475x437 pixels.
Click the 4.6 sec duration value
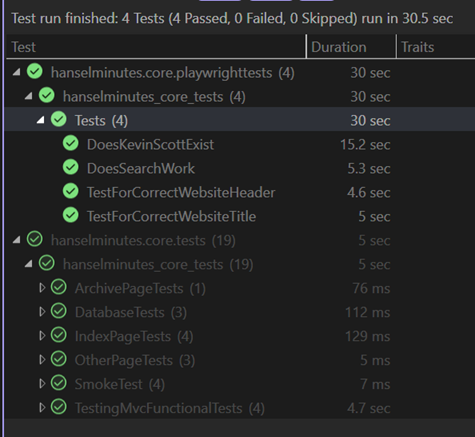369,193
